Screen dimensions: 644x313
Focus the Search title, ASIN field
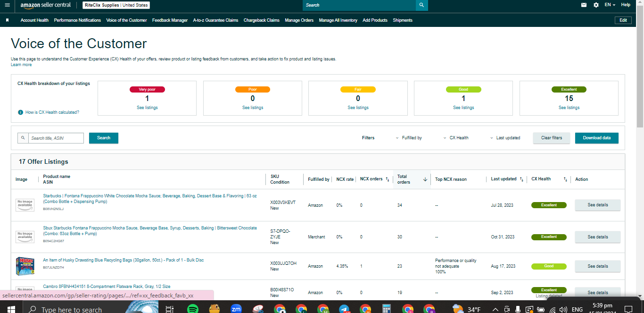click(56, 138)
